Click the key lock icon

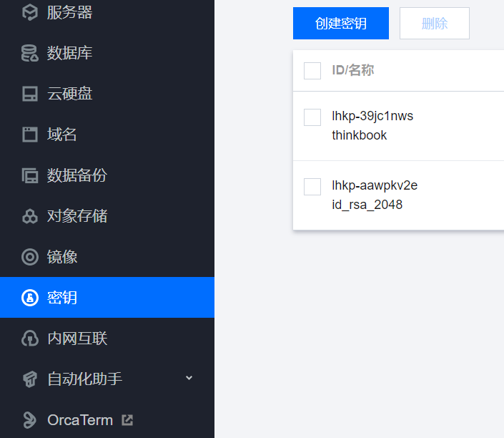click(30, 298)
